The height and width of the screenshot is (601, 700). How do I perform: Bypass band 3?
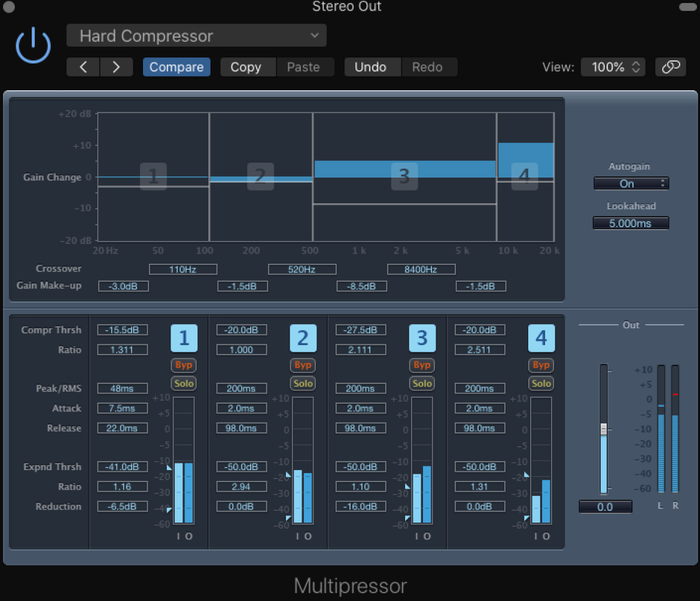[422, 365]
